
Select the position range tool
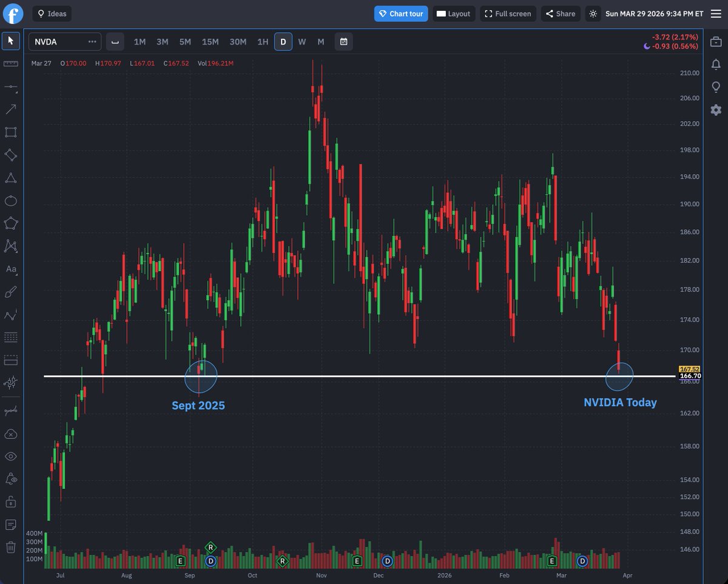coord(10,360)
